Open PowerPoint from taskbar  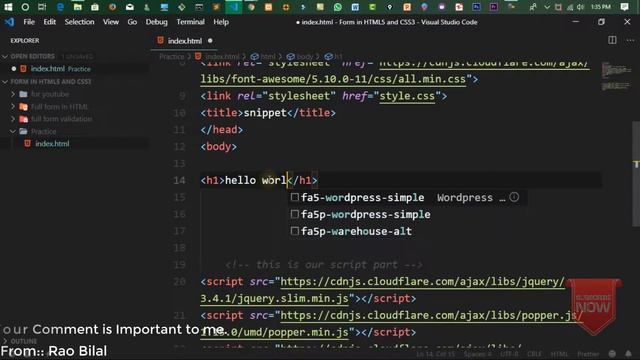[x=407, y=7]
